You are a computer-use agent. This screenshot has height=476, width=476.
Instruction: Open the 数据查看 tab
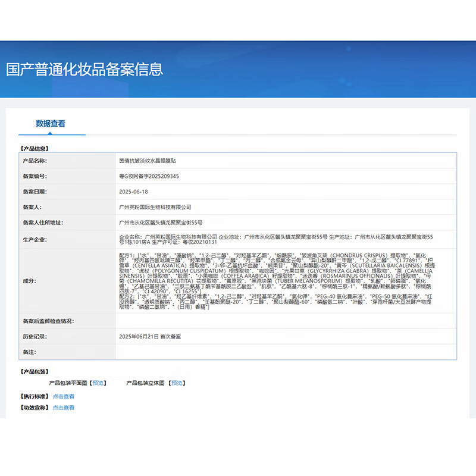click(51, 124)
